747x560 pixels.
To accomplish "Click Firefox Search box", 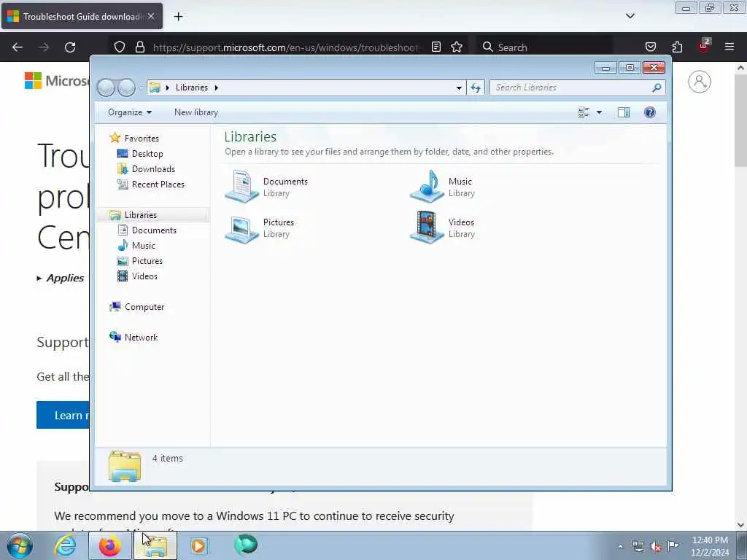I will pyautogui.click(x=544, y=47).
